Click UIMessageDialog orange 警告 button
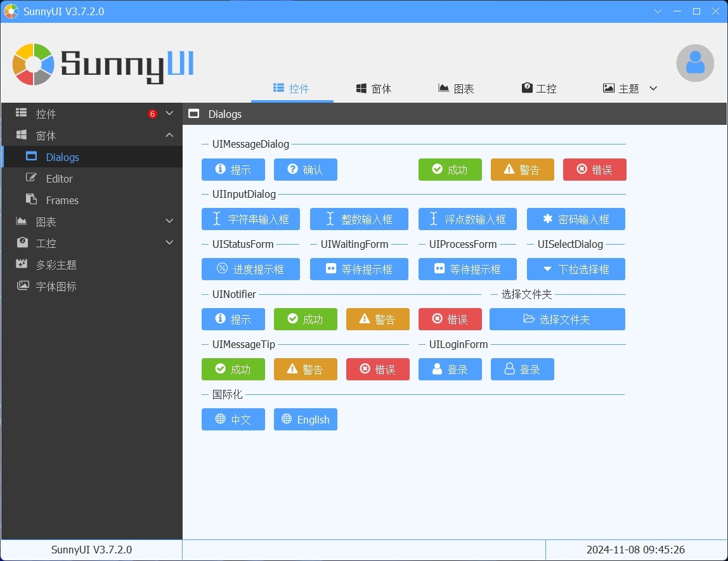This screenshot has height=561, width=728. click(523, 169)
